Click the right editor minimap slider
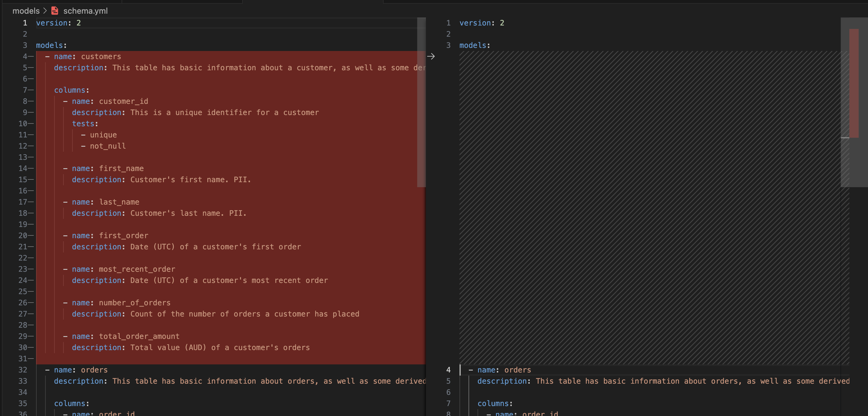Image resolution: width=868 pixels, height=416 pixels. pyautogui.click(x=854, y=102)
